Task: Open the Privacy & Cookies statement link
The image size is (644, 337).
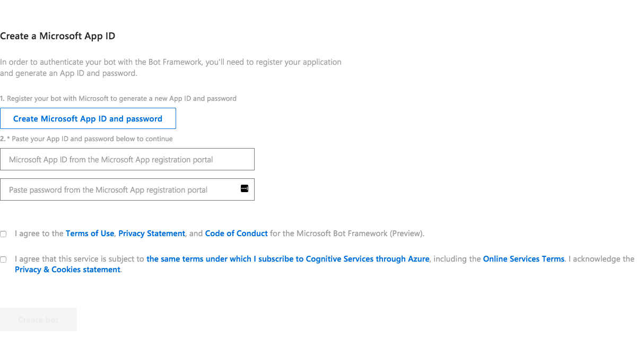Action: (67, 270)
